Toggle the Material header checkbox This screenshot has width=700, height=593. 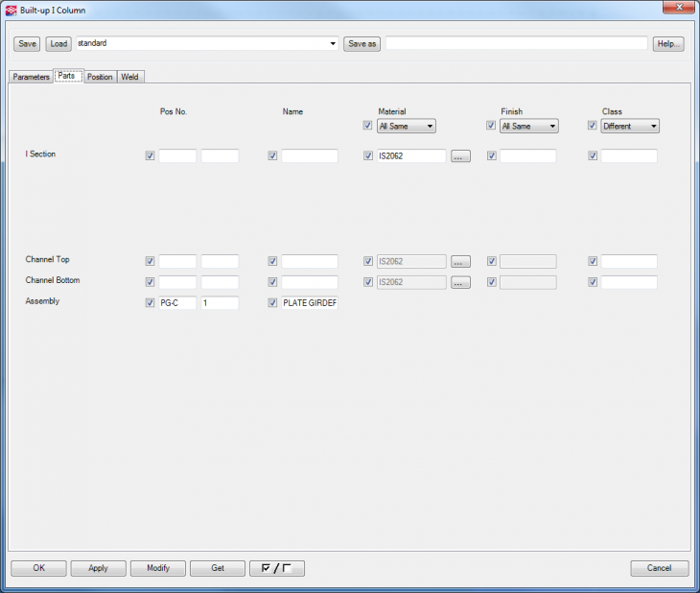368,126
